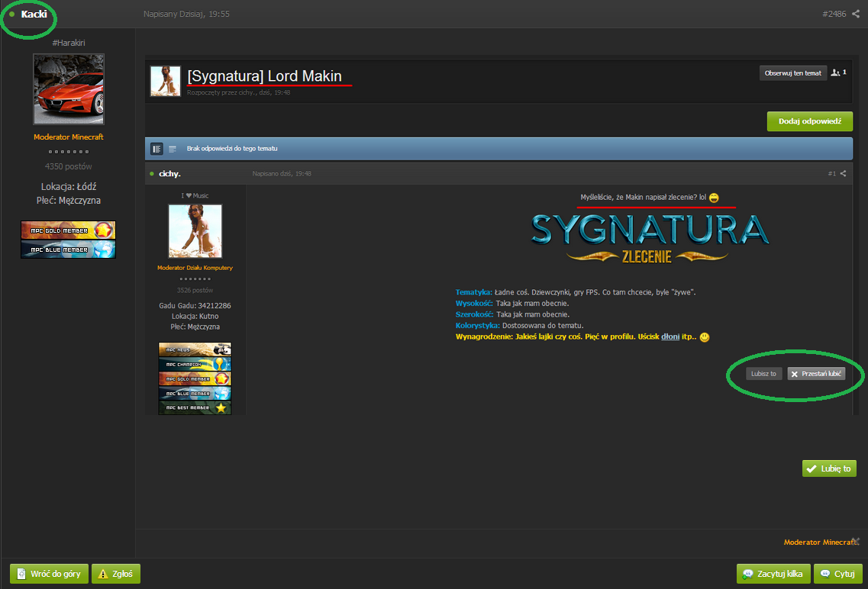This screenshot has width=868, height=589.
Task: Click the Lubisz to label button
Action: (x=763, y=374)
